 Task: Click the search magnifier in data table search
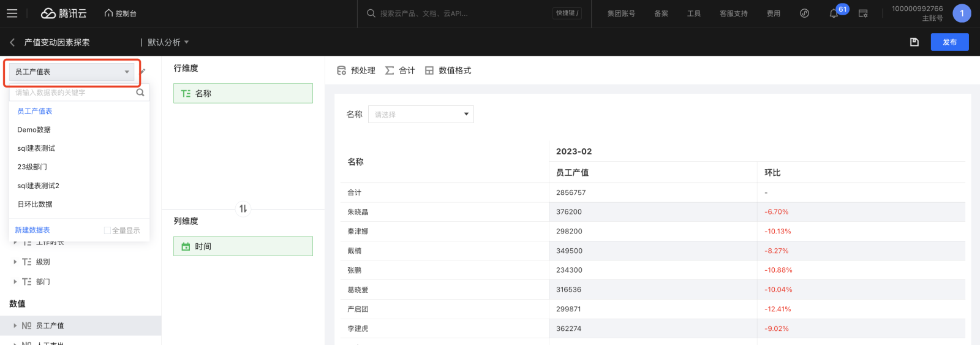140,93
